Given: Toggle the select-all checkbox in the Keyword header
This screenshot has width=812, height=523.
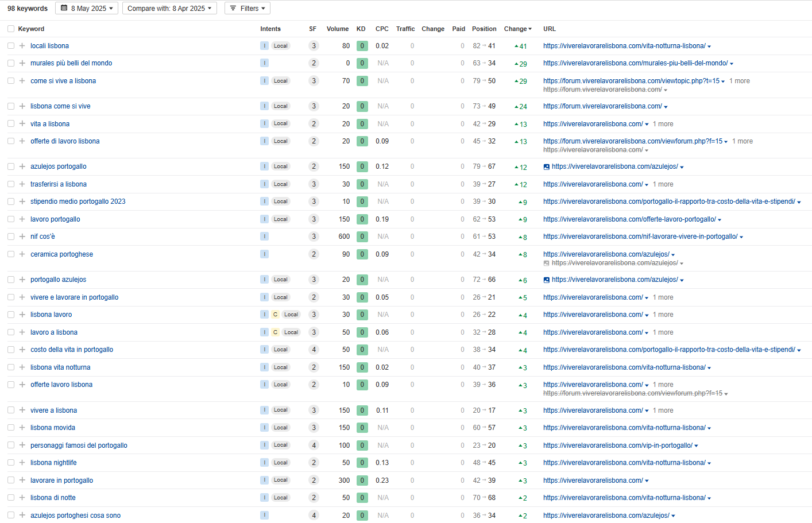Looking at the screenshot, I should pos(11,29).
